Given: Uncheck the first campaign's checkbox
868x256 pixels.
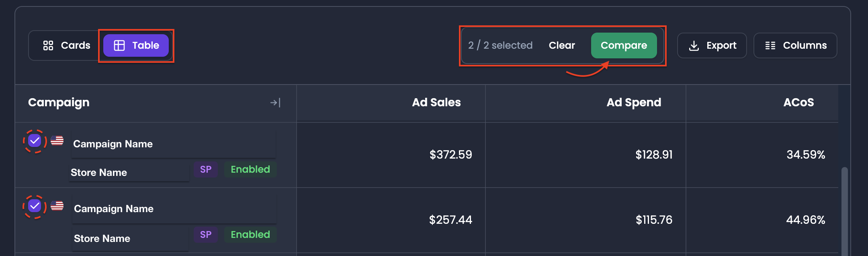Looking at the screenshot, I should click(x=35, y=141).
